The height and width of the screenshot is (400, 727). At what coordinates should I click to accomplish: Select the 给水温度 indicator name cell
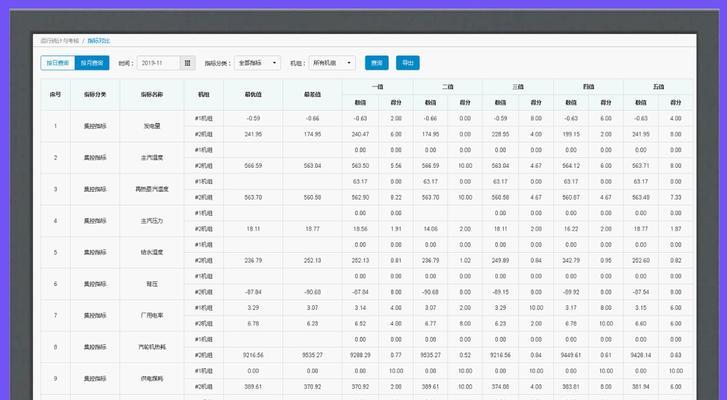pyautogui.click(x=152, y=252)
